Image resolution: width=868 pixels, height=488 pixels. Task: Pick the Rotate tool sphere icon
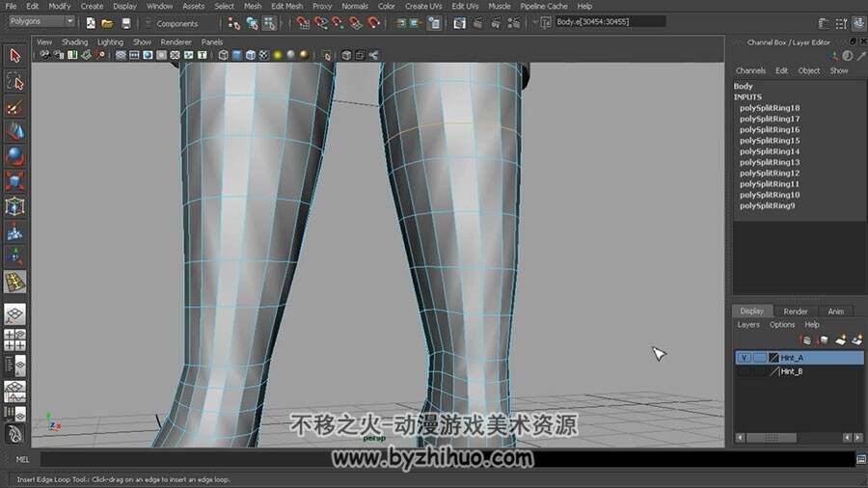coord(14,156)
